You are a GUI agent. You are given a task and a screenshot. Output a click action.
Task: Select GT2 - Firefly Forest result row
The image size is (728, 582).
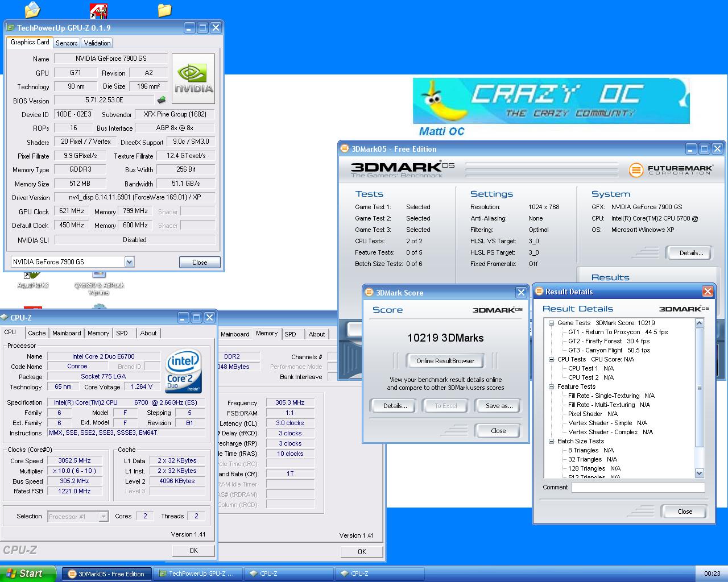[x=609, y=341]
